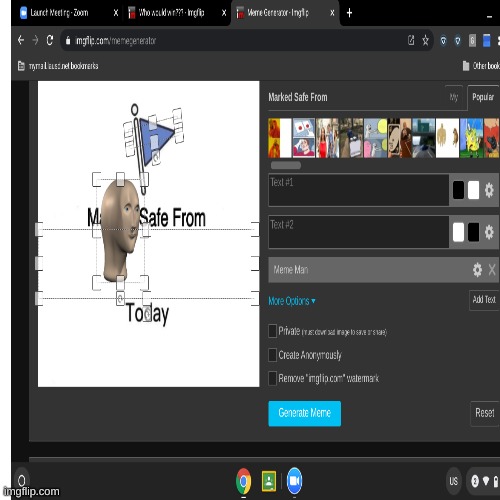The height and width of the screenshot is (500, 500).
Task: Open the Other bookmarks folder
Action: tap(481, 66)
